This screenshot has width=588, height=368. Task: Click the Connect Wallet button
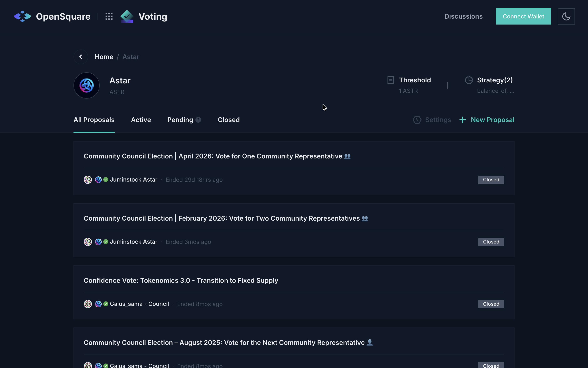click(523, 16)
